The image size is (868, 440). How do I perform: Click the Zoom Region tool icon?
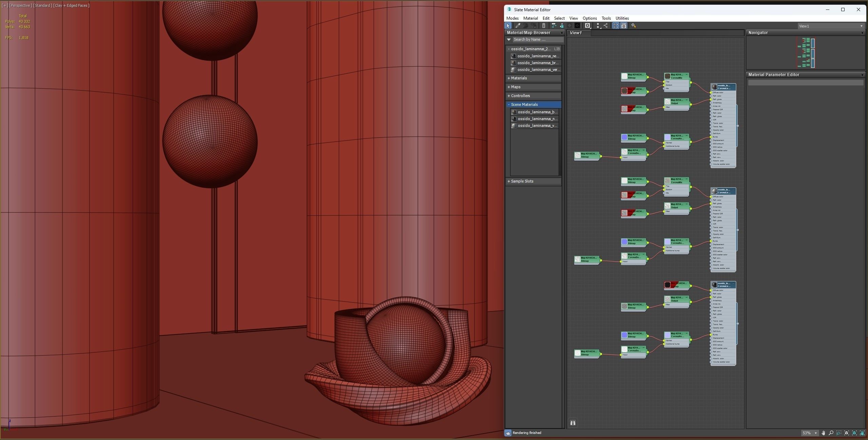839,433
